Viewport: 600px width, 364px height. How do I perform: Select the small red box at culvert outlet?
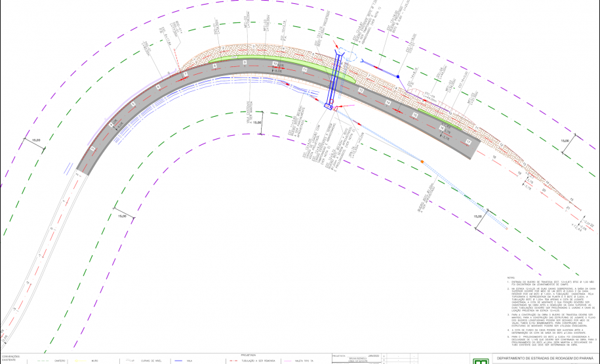pos(336,108)
